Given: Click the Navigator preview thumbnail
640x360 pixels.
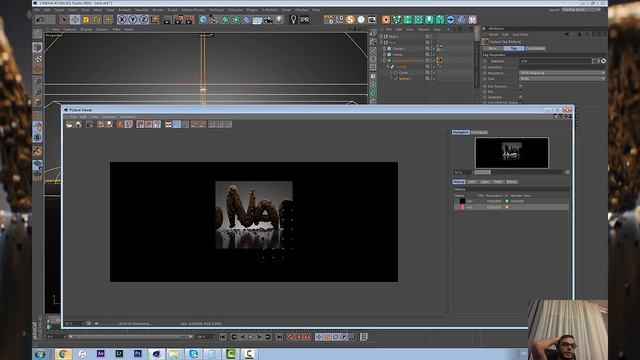Looking at the screenshot, I should [512, 153].
